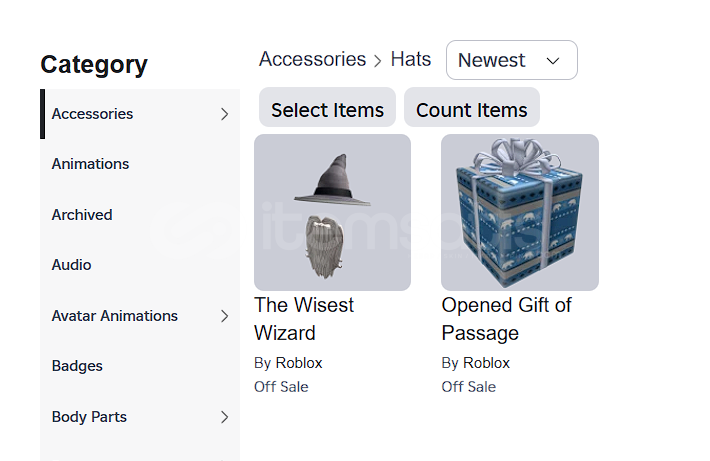
Task: Click the Select Items button
Action: click(327, 110)
